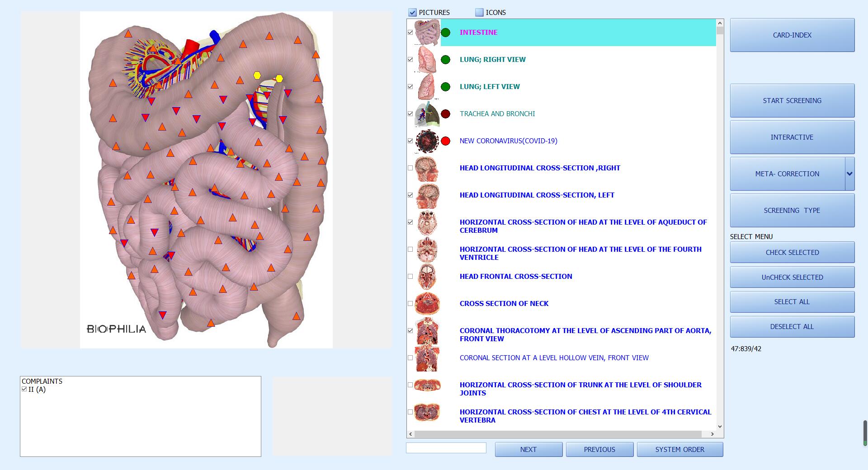
Task: Click the Trachea and Bronchi thumbnail
Action: coord(427,114)
